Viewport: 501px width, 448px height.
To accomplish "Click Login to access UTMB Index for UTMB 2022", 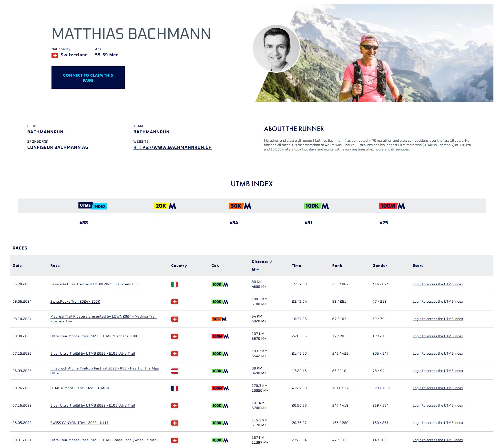I will [x=438, y=388].
